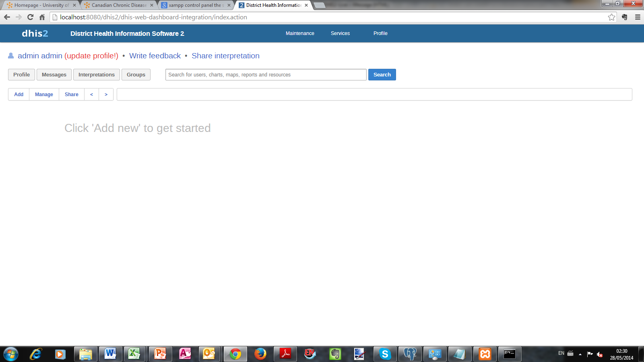Open Evernote from the taskbar
The image size is (644, 362).
335,354
